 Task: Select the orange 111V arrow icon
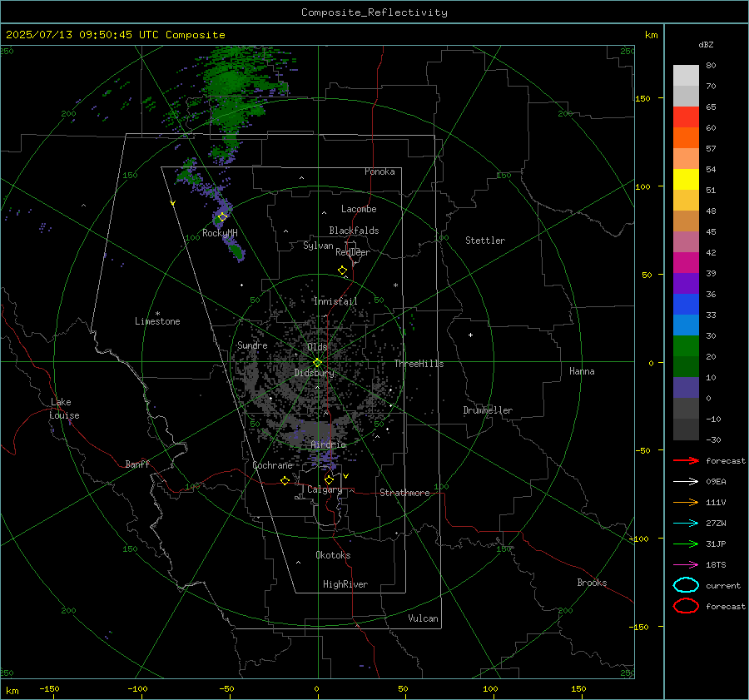pos(686,502)
